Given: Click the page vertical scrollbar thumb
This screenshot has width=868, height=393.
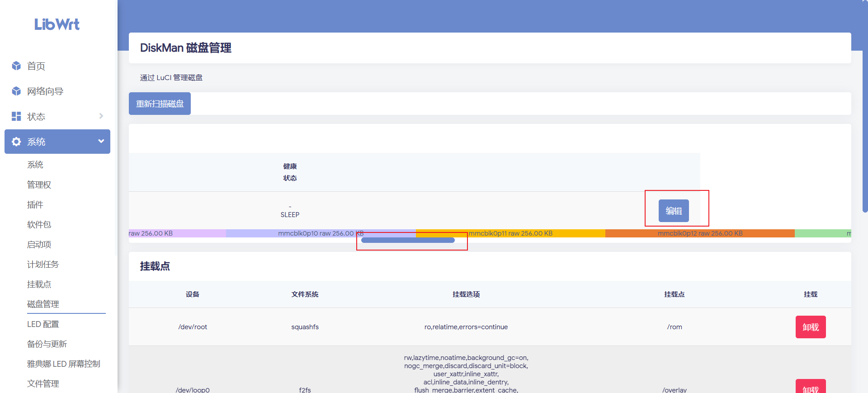Looking at the screenshot, I should click(865, 106).
